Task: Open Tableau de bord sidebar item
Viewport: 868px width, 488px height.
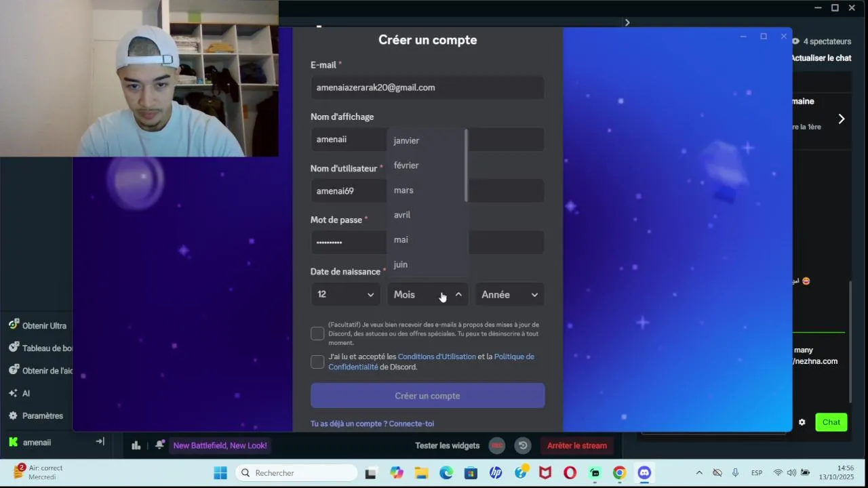Action: click(x=39, y=348)
